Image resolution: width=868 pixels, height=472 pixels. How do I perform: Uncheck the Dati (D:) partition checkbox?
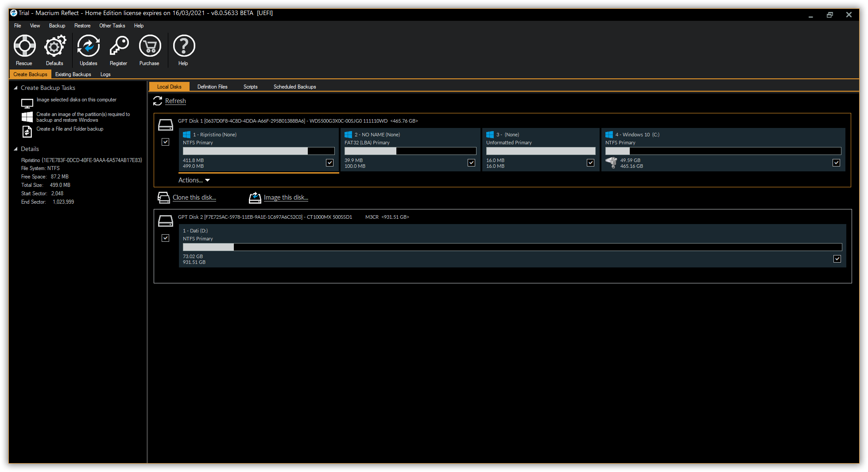[837, 259]
